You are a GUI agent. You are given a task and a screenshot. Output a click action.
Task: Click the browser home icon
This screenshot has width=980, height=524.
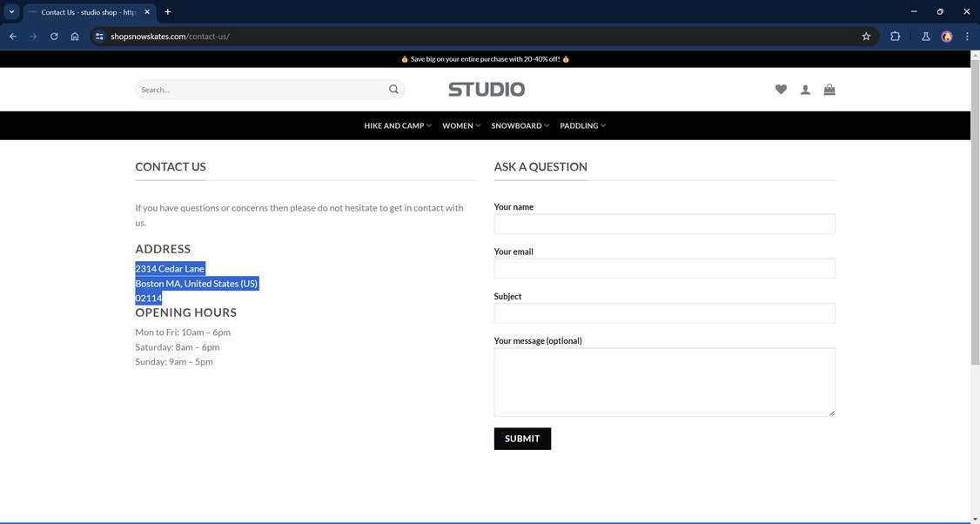tap(75, 37)
